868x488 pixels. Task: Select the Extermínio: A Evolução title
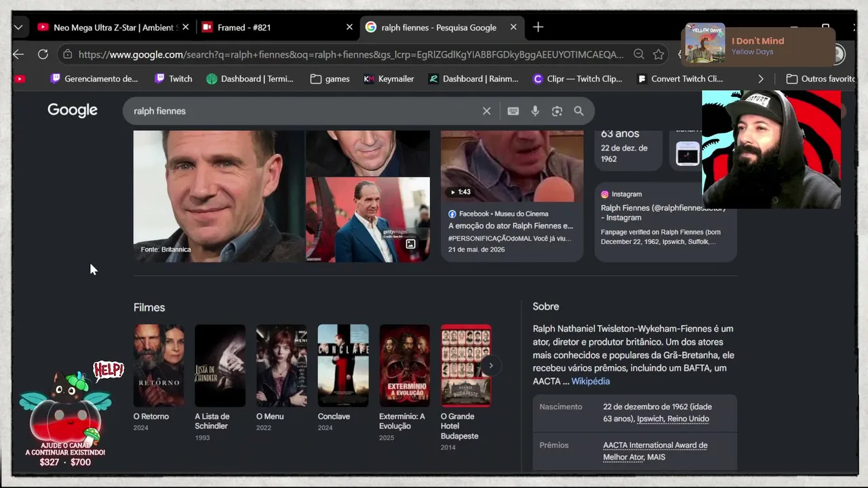(402, 421)
